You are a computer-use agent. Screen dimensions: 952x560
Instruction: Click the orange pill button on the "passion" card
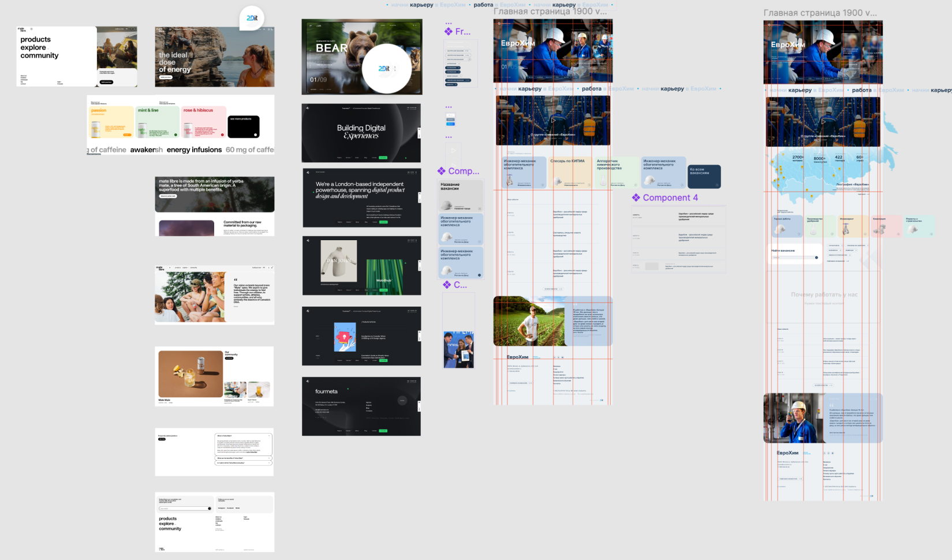(x=128, y=135)
